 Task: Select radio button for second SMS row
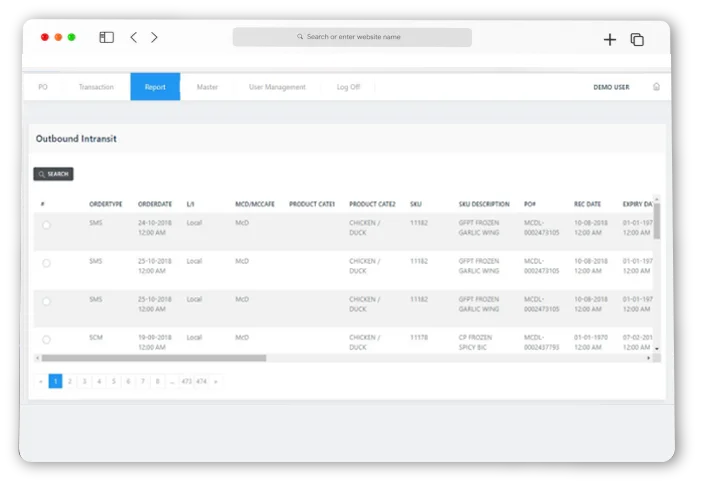tap(46, 263)
